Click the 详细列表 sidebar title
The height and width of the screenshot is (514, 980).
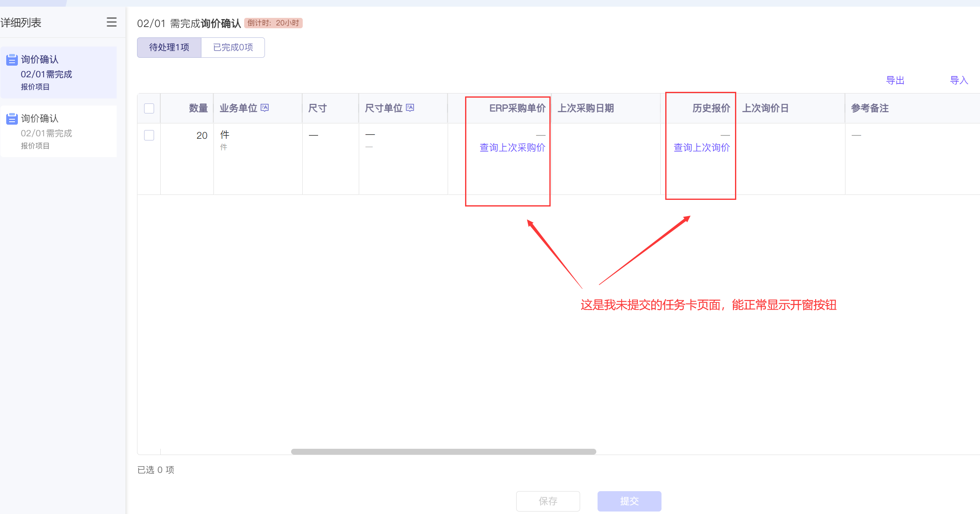(21, 22)
